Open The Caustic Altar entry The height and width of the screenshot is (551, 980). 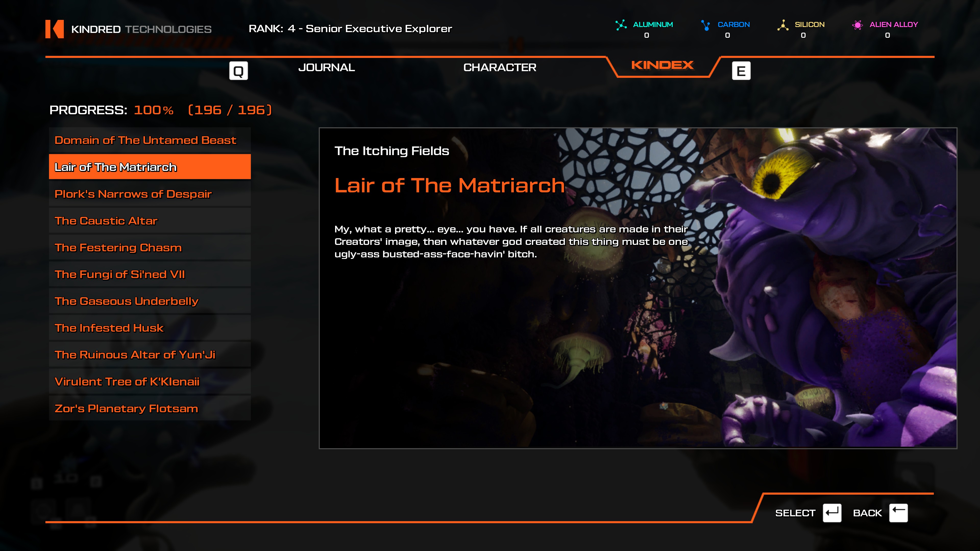click(x=150, y=221)
